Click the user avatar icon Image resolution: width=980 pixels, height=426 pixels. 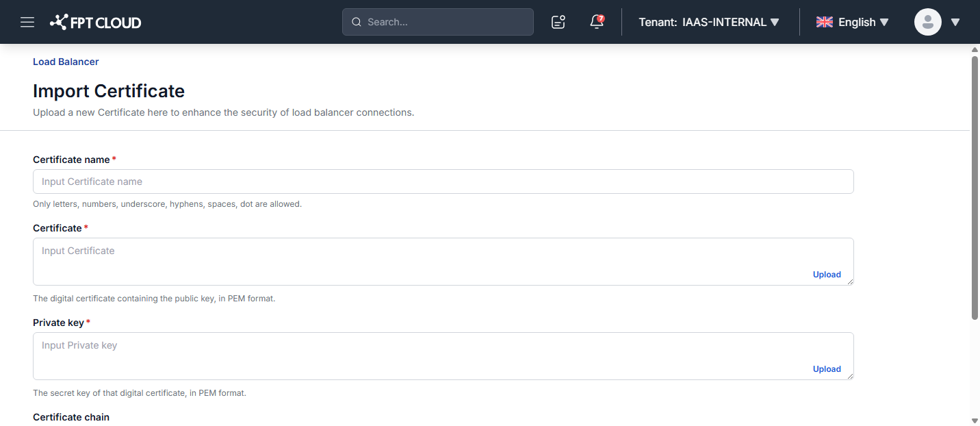coord(928,22)
